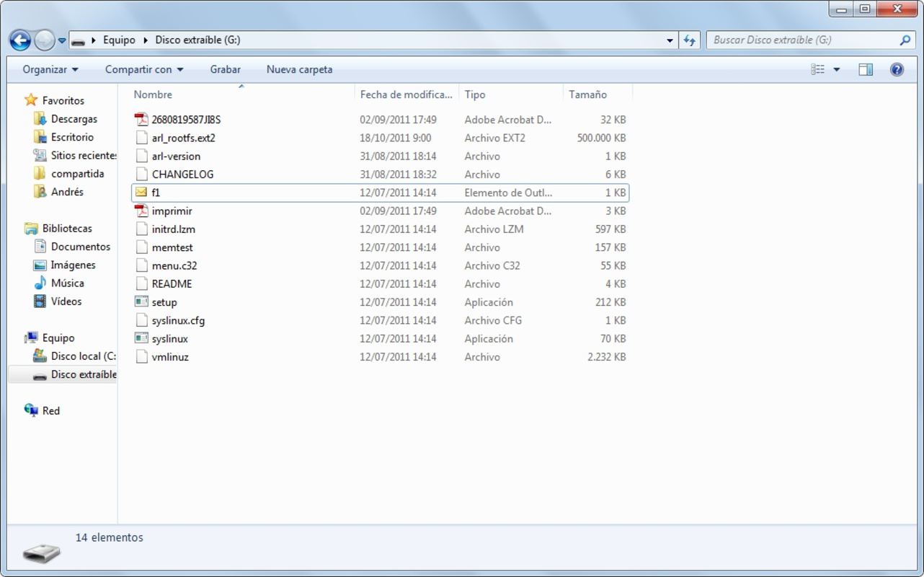924x577 pixels.
Task: Click Nueva carpeta in the toolbar
Action: [x=299, y=69]
